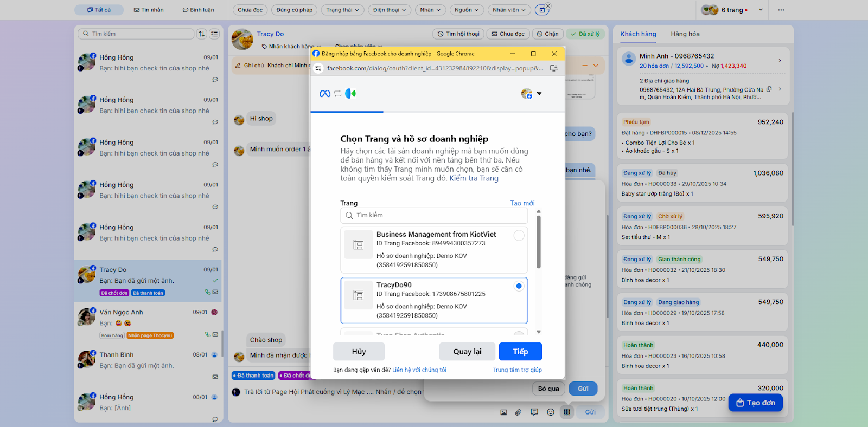Expand the delivery address list chevron
868x427 pixels.
780,89
